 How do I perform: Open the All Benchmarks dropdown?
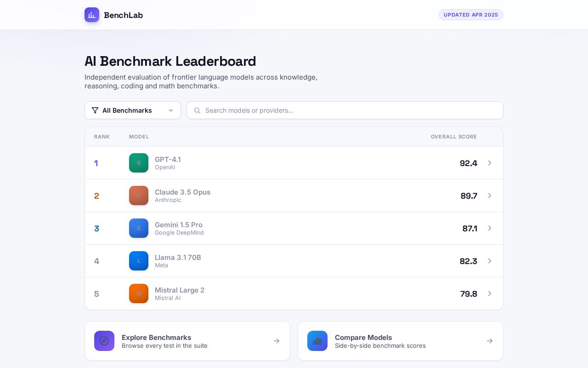click(133, 110)
